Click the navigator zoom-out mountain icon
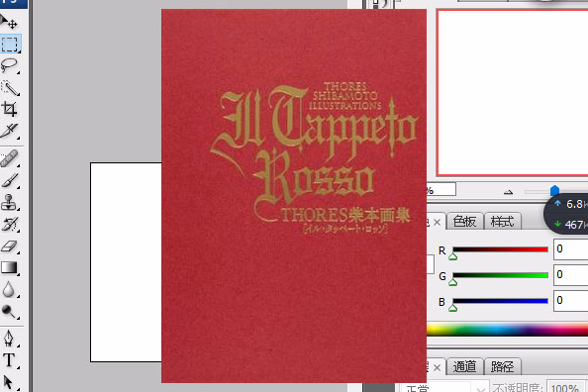The width and height of the screenshot is (588, 392). [x=508, y=192]
